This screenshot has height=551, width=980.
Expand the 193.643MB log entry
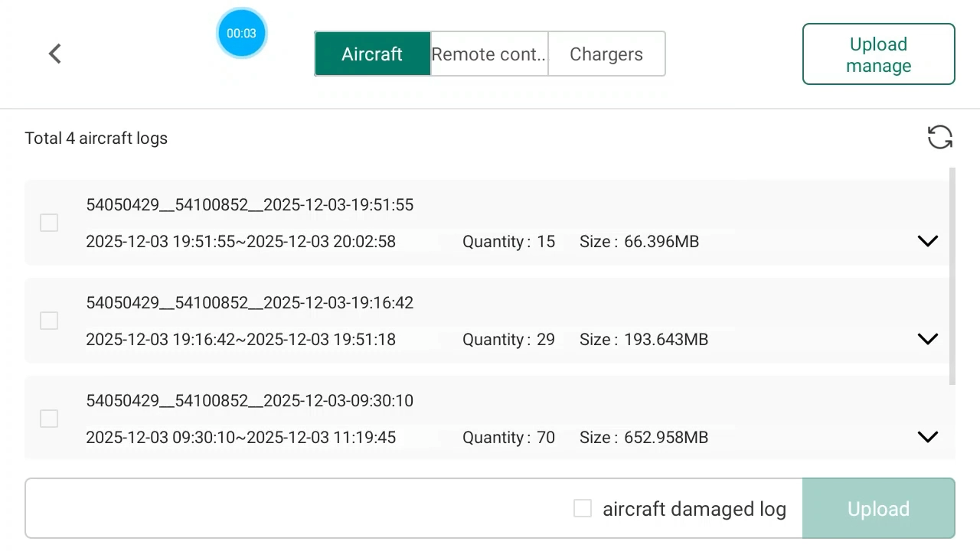point(927,339)
